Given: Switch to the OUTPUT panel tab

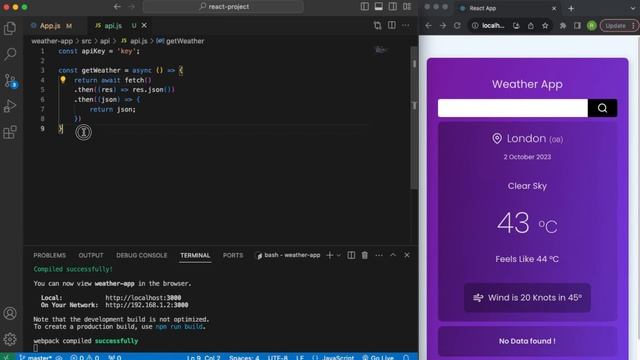Looking at the screenshot, I should [x=91, y=255].
